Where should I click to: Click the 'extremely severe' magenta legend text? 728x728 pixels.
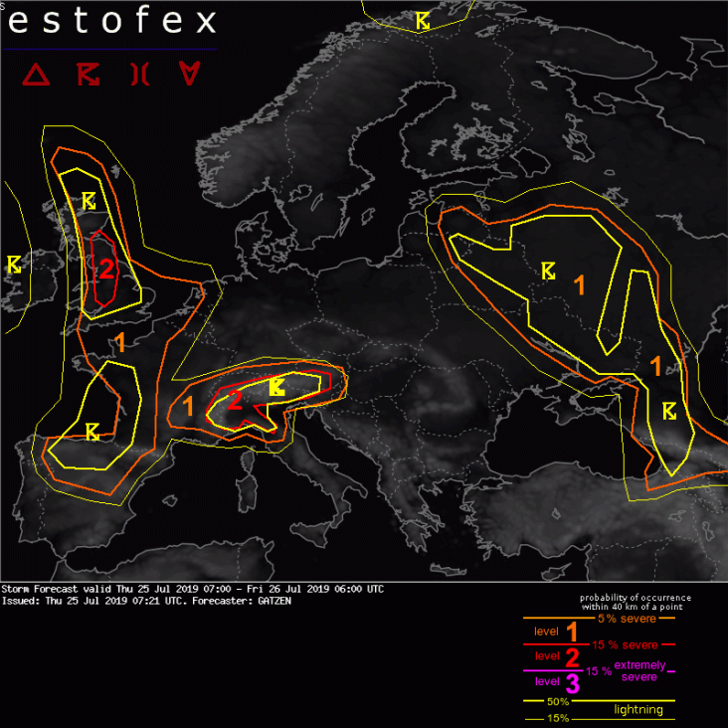pos(637,671)
